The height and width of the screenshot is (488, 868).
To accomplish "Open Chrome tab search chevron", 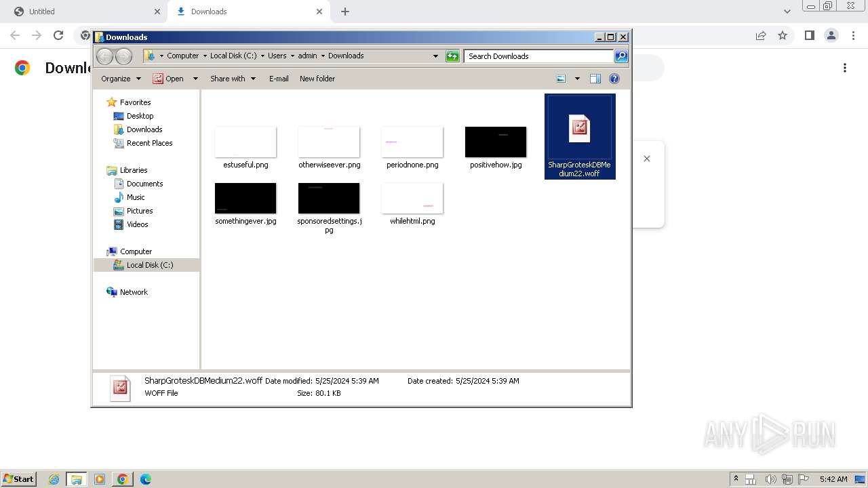I will tap(787, 12).
